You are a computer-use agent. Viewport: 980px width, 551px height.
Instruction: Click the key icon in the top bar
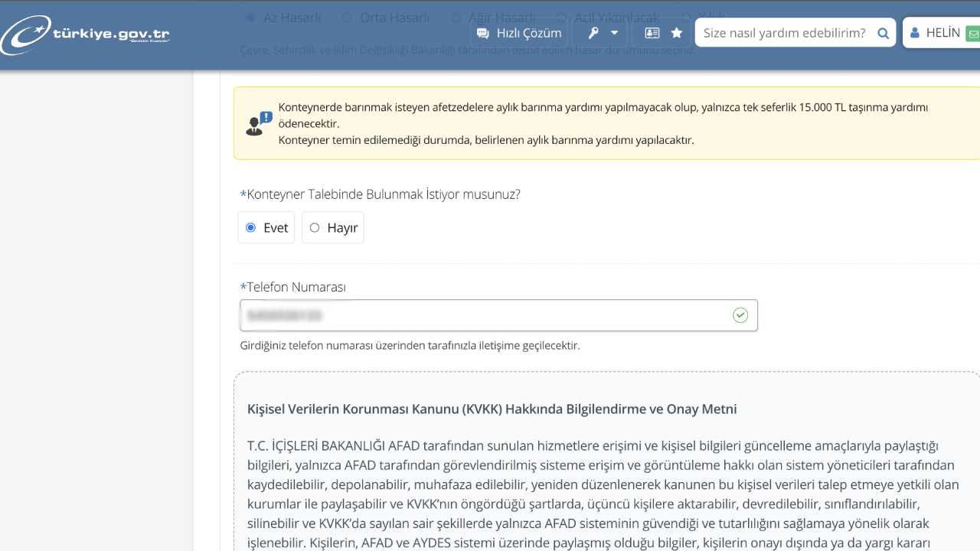pyautogui.click(x=593, y=33)
